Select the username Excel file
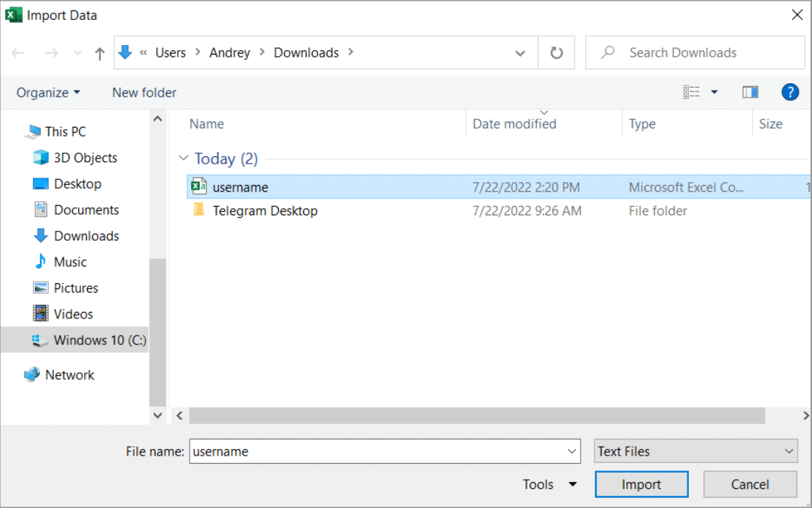Viewport: 812px width, 508px height. click(239, 187)
